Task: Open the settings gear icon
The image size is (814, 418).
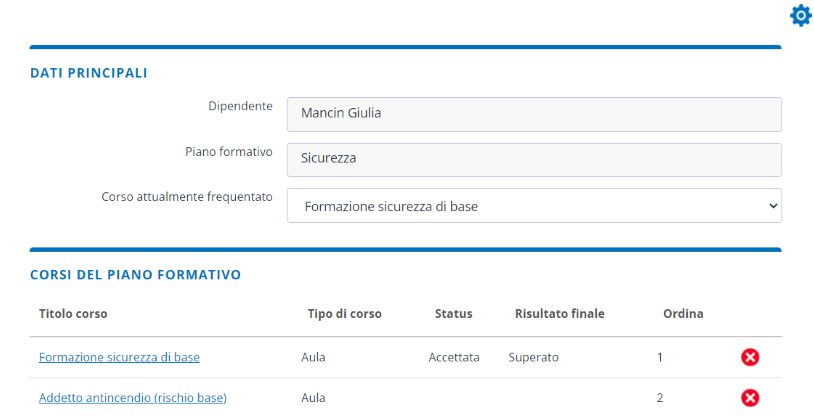Action: coord(800,16)
